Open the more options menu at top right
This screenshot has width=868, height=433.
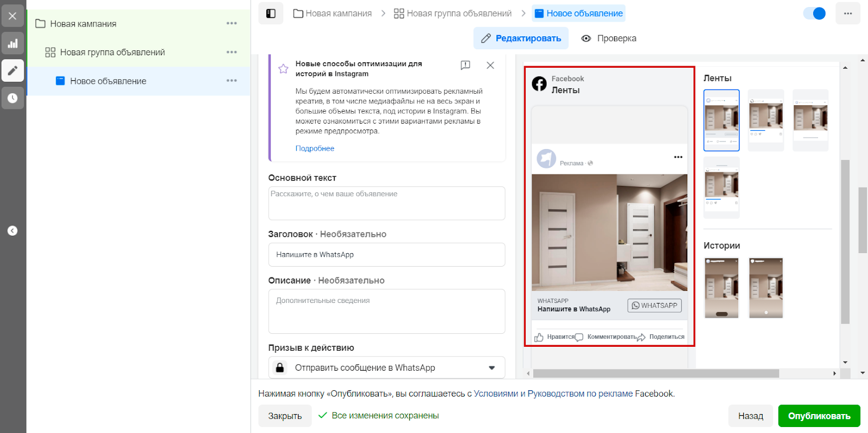click(848, 14)
